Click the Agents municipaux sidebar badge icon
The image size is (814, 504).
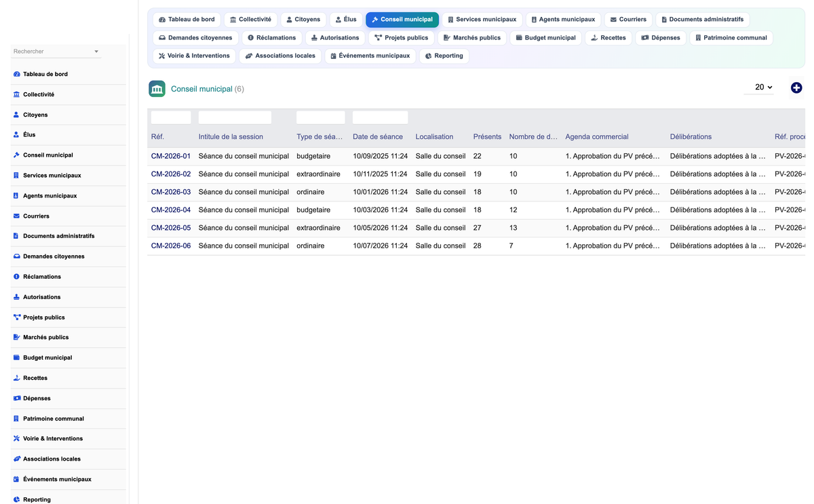(x=16, y=196)
